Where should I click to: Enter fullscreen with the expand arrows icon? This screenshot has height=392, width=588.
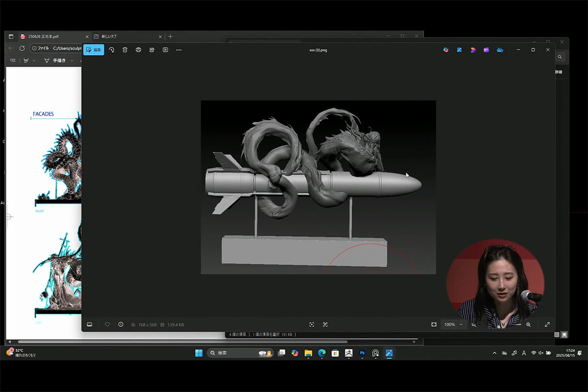(547, 324)
